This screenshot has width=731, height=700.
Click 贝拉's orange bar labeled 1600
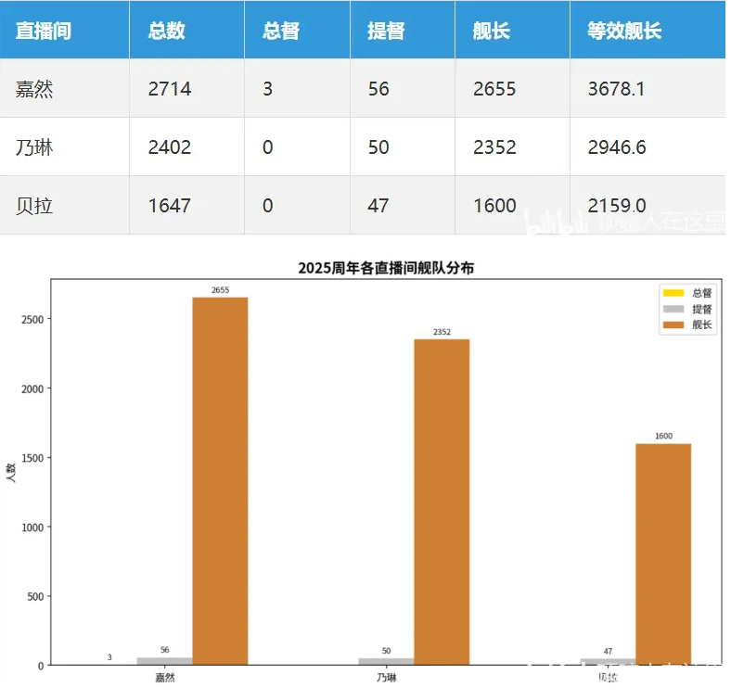pyautogui.click(x=663, y=554)
